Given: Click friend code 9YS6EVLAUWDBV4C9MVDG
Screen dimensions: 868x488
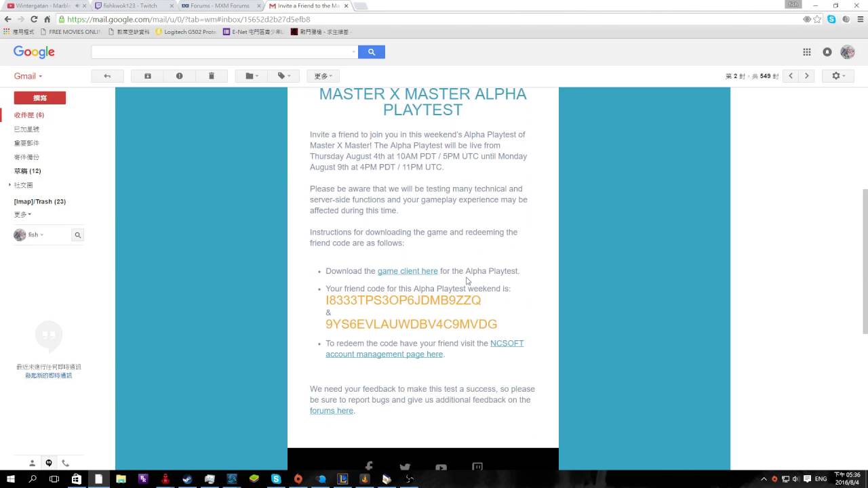Looking at the screenshot, I should pos(412,324).
